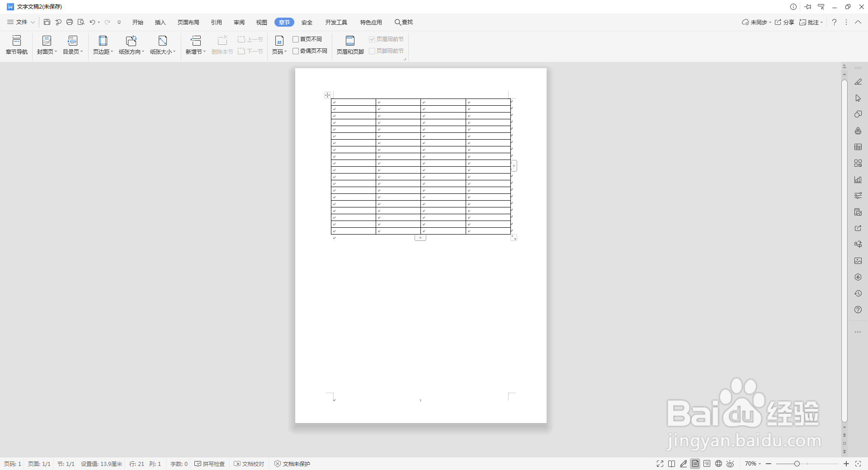Click the zoom in plus button

click(846, 464)
